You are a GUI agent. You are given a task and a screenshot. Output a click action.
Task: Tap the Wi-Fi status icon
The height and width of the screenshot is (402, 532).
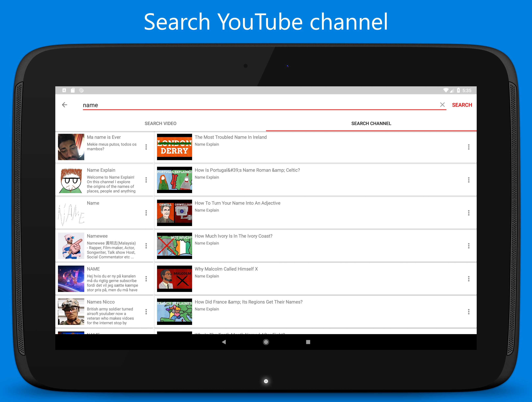[x=446, y=90]
